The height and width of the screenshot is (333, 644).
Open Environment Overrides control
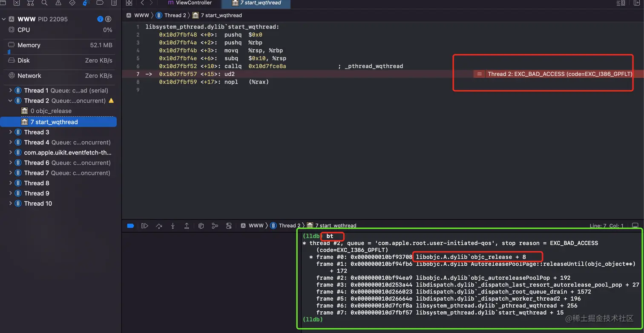point(229,226)
